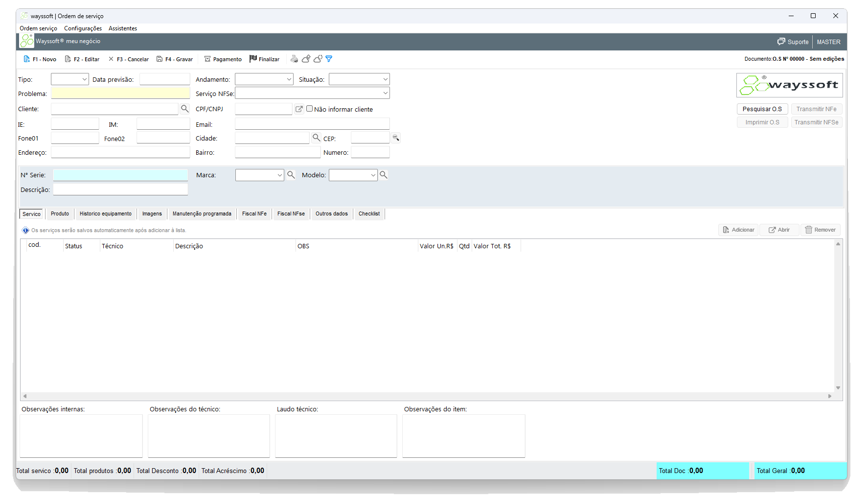Open the Manutenção programada tab
Image resolution: width=868 pixels, height=499 pixels.
(202, 214)
